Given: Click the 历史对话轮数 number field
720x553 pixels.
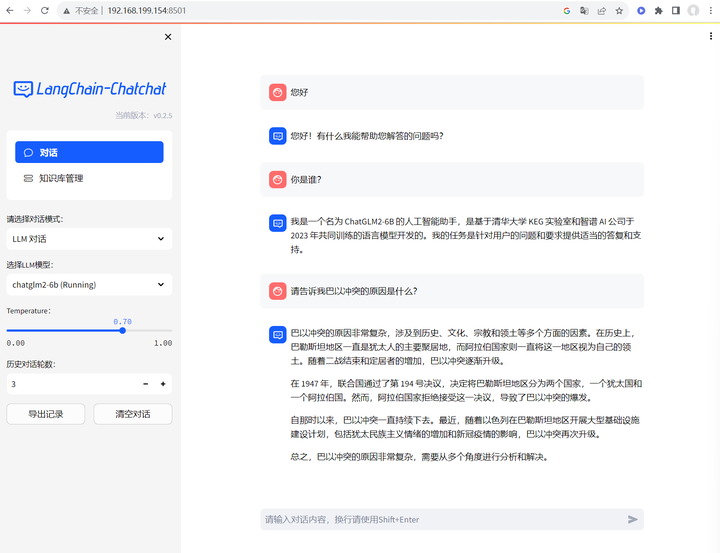Looking at the screenshot, I should tap(71, 384).
